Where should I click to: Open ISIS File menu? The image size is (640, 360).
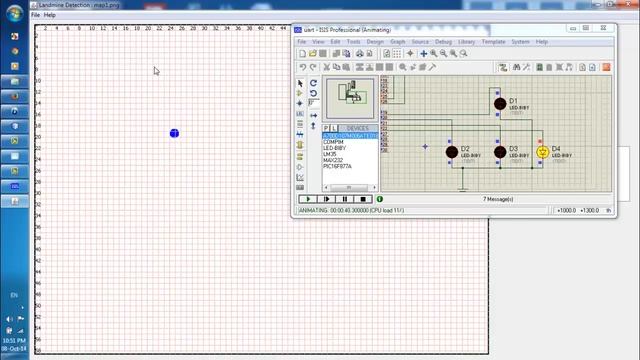pyautogui.click(x=302, y=42)
